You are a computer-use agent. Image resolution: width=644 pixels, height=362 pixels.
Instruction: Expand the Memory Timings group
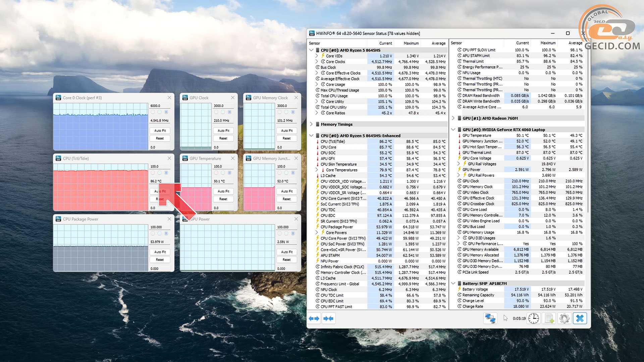point(311,124)
